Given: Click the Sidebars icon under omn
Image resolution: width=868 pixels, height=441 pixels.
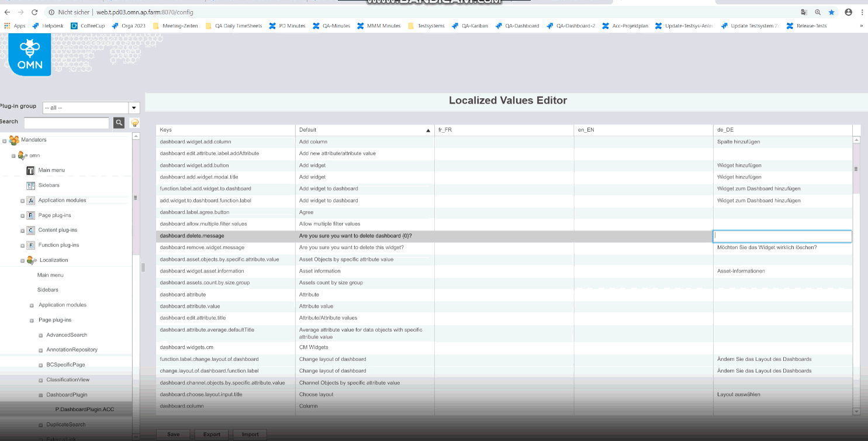Looking at the screenshot, I should pos(31,185).
